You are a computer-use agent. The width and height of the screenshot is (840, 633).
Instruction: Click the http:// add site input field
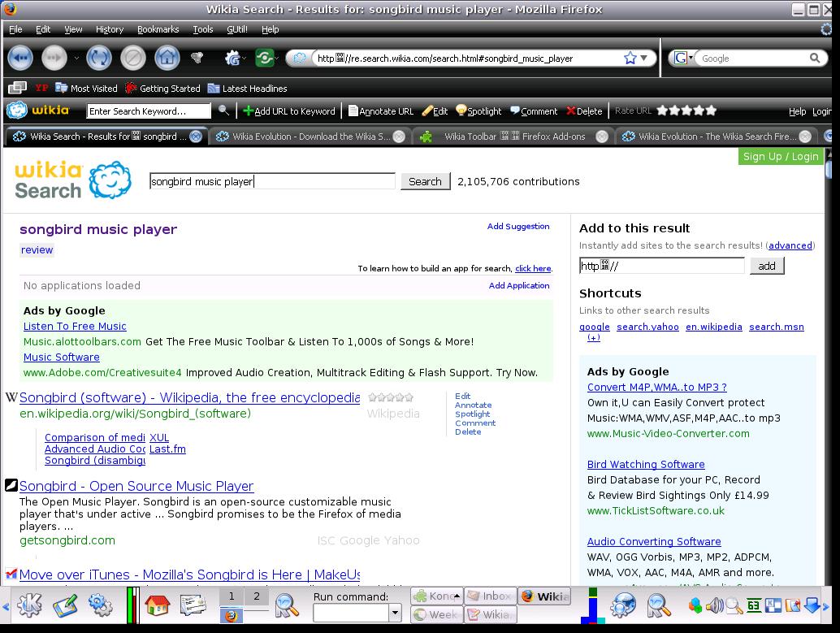click(x=661, y=266)
